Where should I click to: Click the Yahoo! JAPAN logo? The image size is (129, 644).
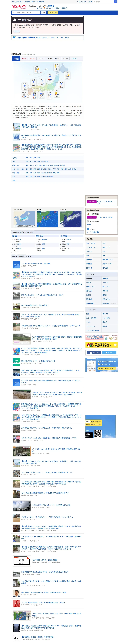19,7
